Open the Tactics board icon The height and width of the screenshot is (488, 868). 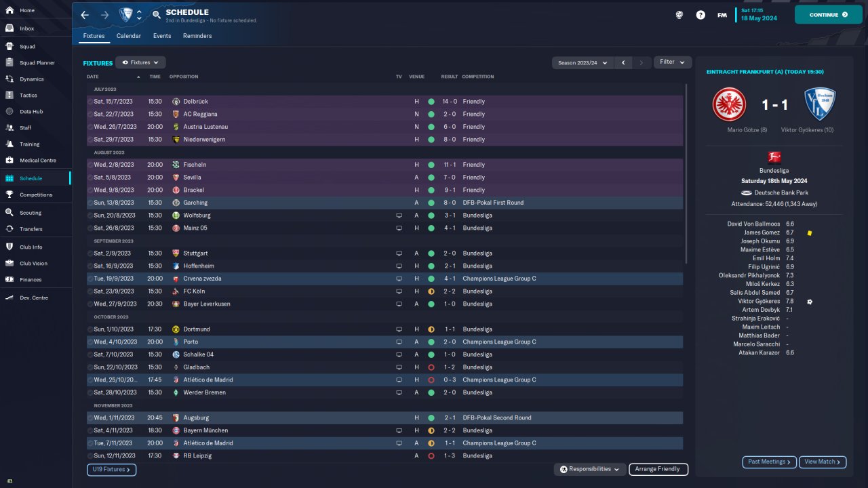(9, 96)
